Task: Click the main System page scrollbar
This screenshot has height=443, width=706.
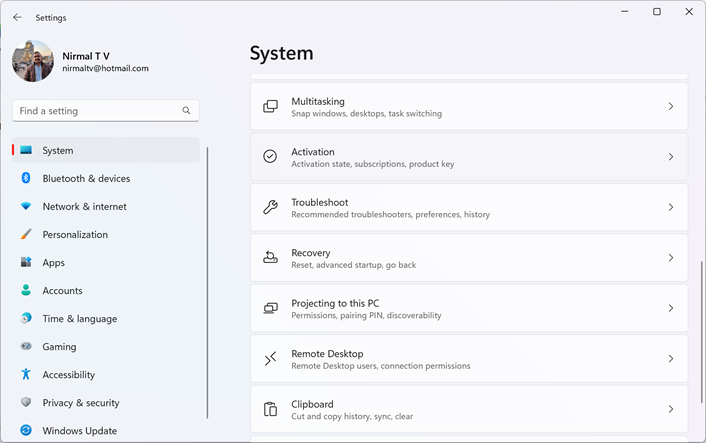Action: point(701,332)
